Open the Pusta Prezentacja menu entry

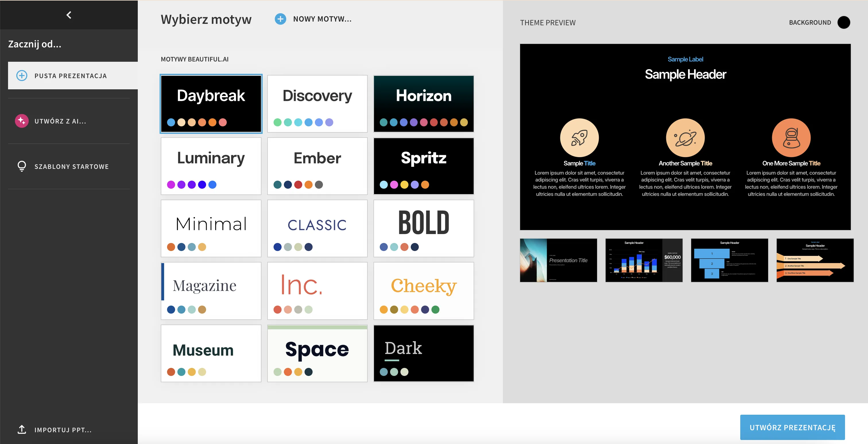(x=70, y=76)
